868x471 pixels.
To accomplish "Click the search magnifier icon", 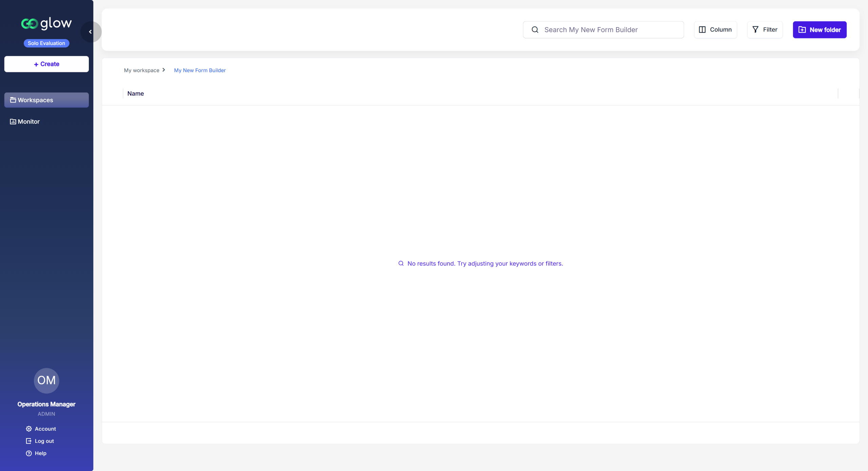I will tap(535, 30).
